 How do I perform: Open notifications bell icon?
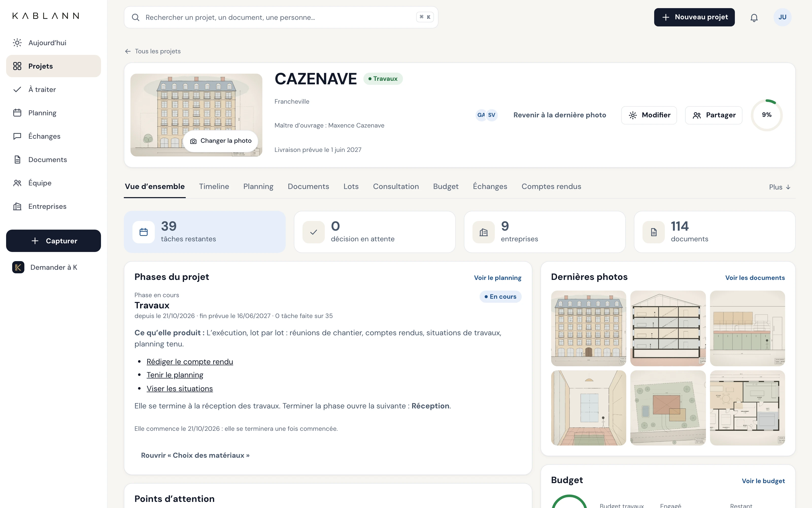click(754, 18)
